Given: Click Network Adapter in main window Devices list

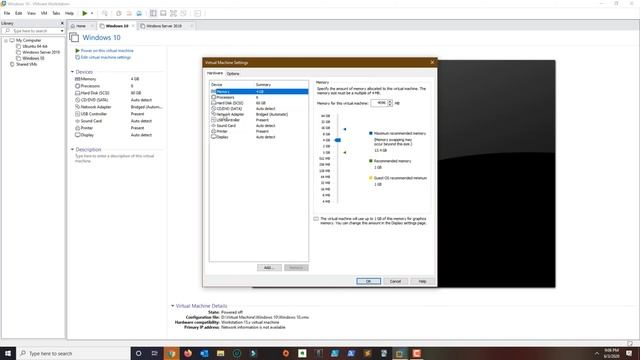Looking at the screenshot, I should coord(96,107).
